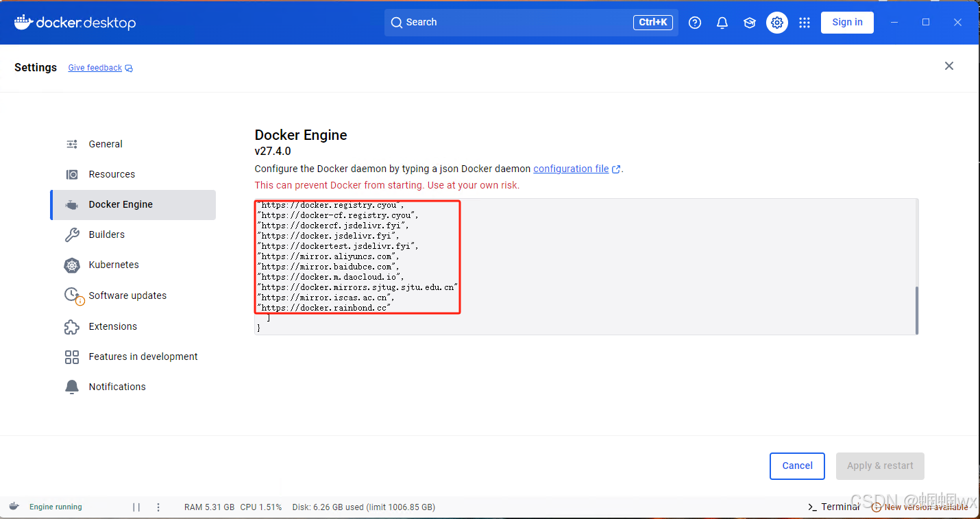Screen dimensions: 980x519
Task: Open the three-dot engine menu in status bar
Action: pyautogui.click(x=158, y=507)
